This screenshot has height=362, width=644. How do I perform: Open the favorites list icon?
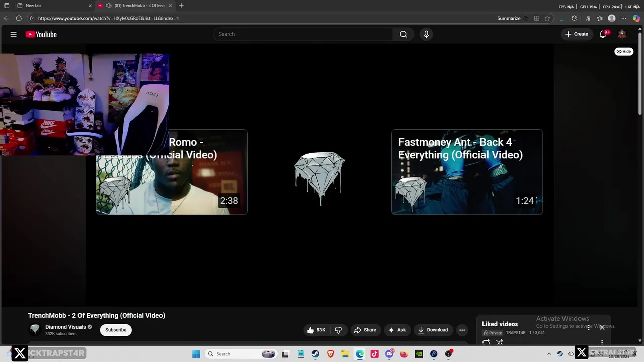tap(600, 18)
